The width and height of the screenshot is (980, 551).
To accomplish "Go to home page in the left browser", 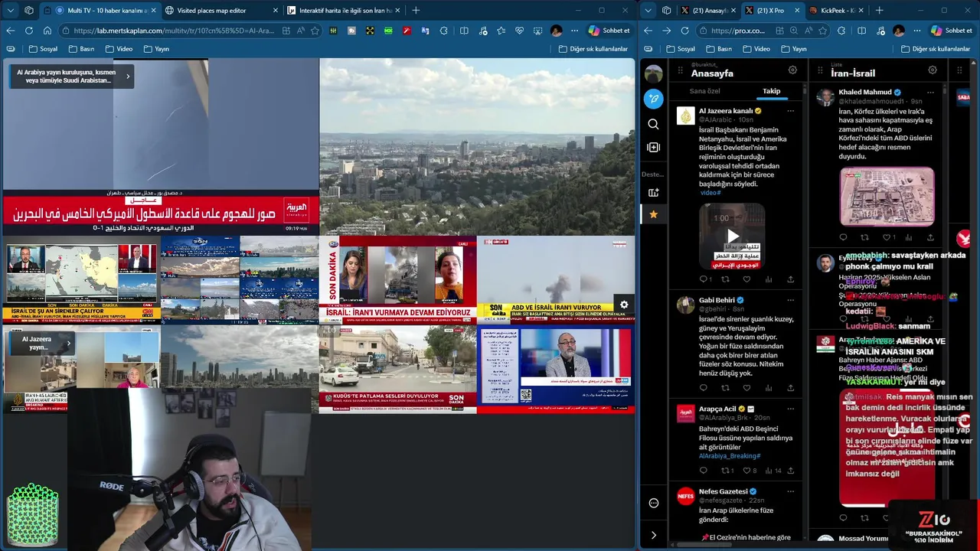I will tap(47, 31).
